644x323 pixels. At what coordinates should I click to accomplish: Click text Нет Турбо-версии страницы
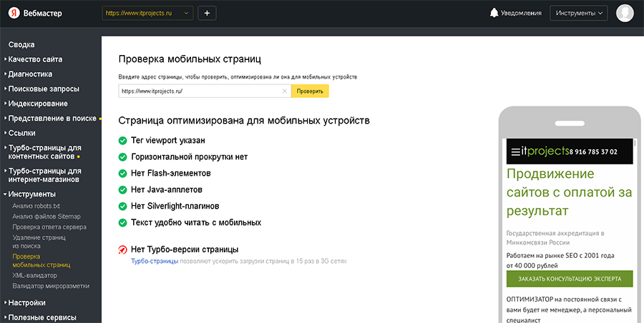pyautogui.click(x=185, y=249)
